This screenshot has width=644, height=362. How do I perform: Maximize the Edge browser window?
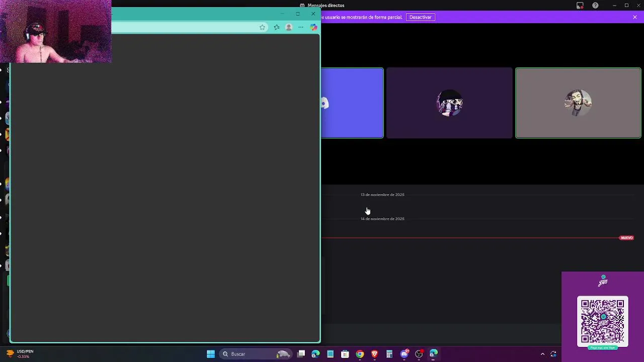pyautogui.click(x=298, y=14)
